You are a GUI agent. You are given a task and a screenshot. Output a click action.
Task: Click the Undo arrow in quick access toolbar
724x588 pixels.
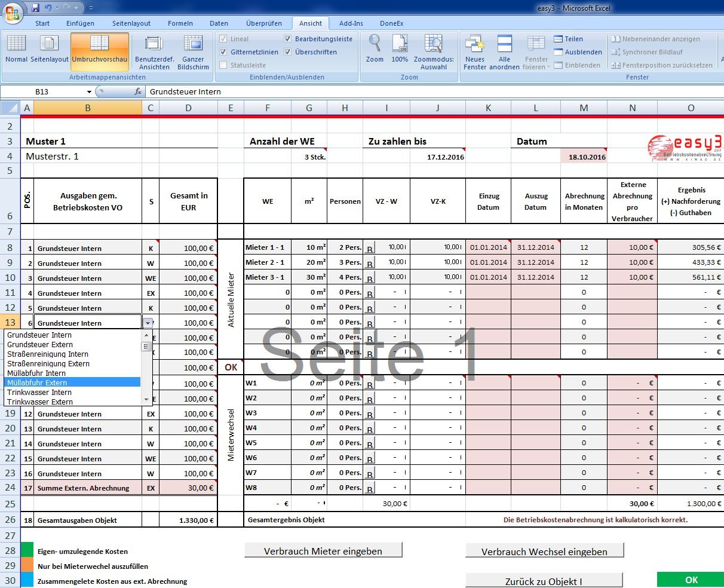(x=48, y=8)
